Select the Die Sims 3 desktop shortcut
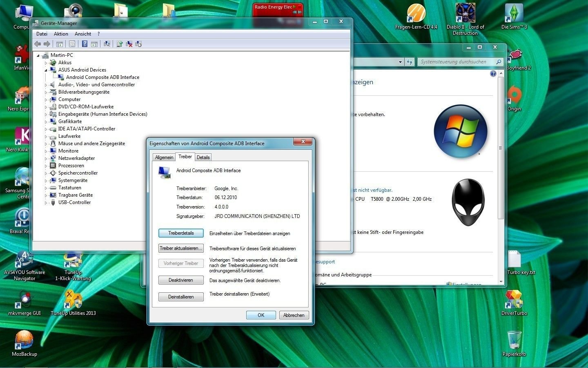Viewport: 588px width, 368px height. click(514, 17)
